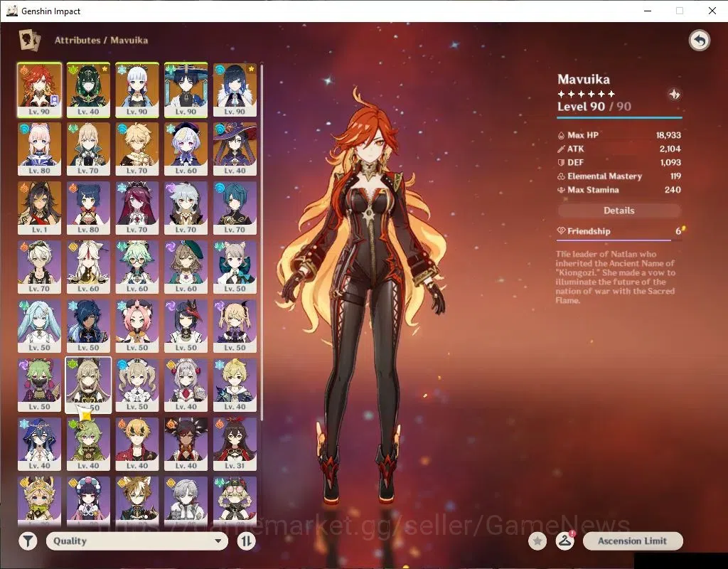Select Dehya's Lv. 1 portrait
Viewport: 728px width, 569px height.
coord(40,208)
